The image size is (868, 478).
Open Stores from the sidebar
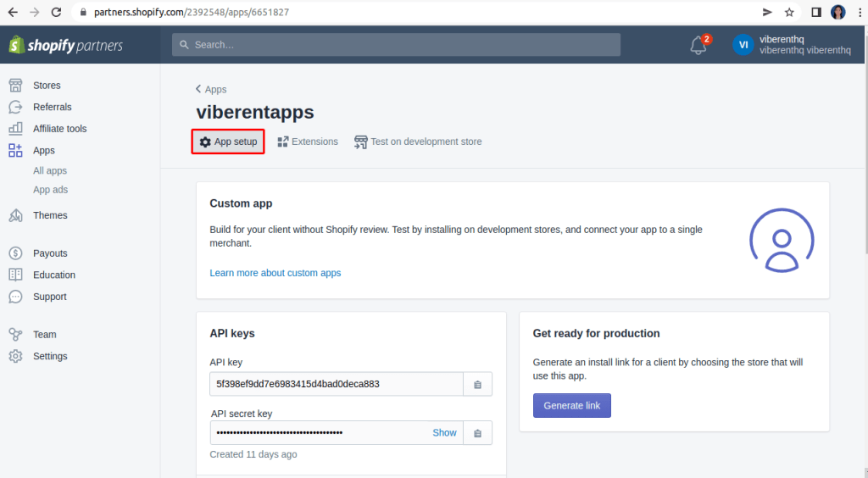(47, 86)
